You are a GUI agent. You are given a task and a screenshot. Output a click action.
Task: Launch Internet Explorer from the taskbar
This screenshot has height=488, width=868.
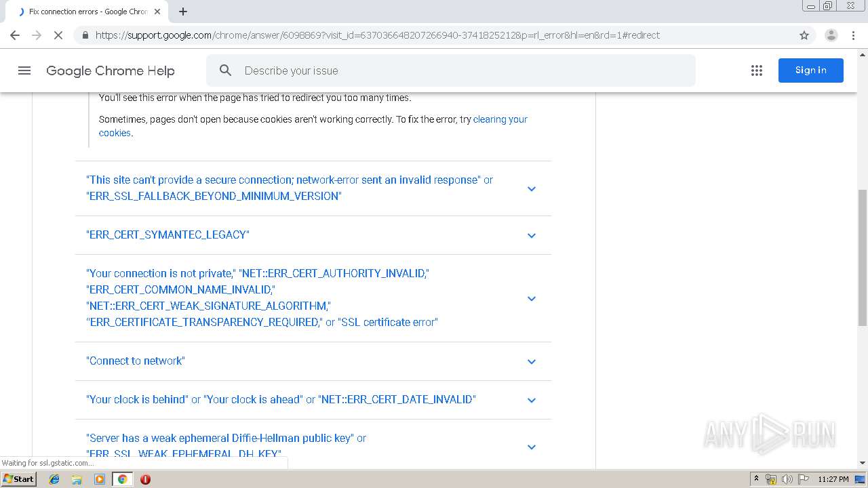pyautogui.click(x=54, y=479)
